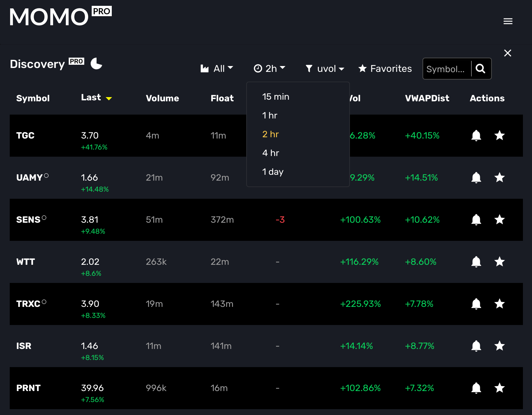Screen dimensions: 532x415
Task: Click the +225.93% value for TRXC
Action: (360, 304)
